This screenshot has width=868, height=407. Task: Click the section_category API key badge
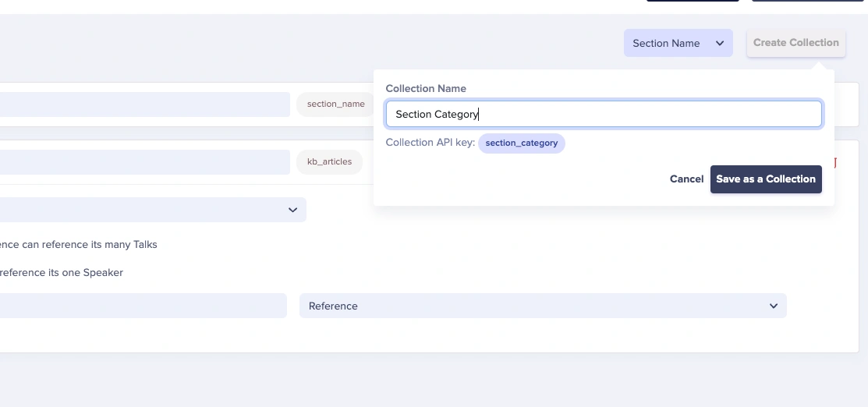522,143
